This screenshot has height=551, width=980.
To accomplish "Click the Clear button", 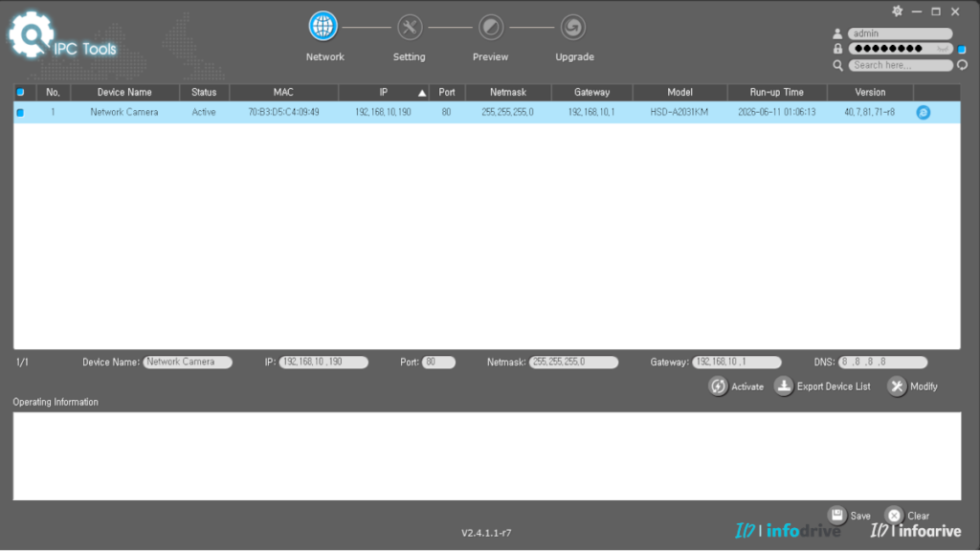I will click(907, 516).
